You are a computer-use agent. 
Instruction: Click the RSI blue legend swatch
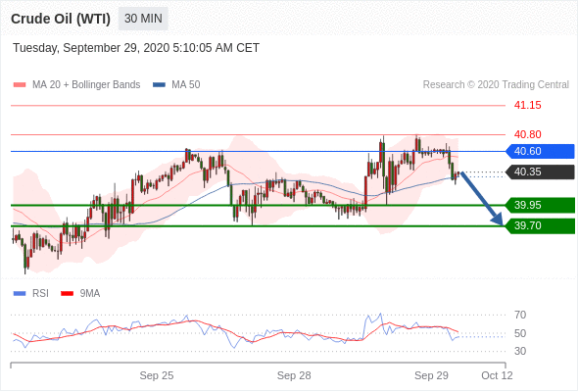[x=20, y=294]
